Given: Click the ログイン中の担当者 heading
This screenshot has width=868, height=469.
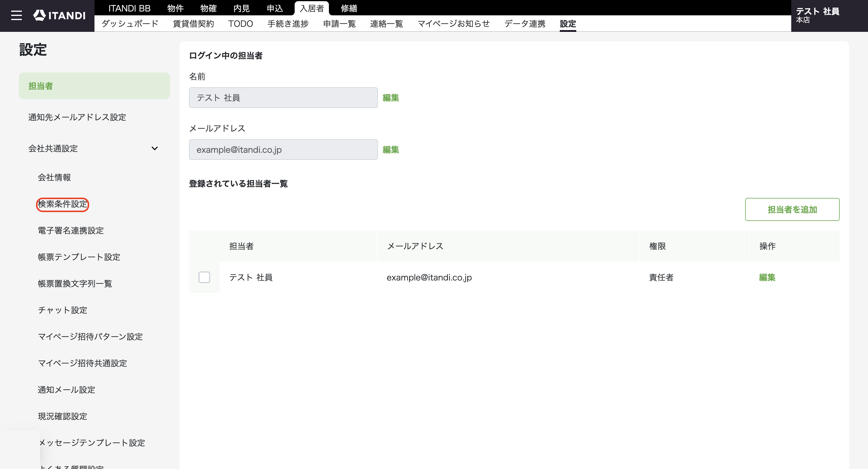Looking at the screenshot, I should (x=226, y=55).
